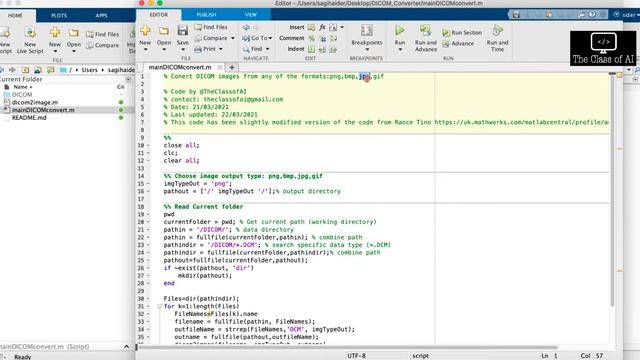640x360 pixels.
Task: Close the mainDICOMconvert.m editor tab
Action: tap(220, 67)
